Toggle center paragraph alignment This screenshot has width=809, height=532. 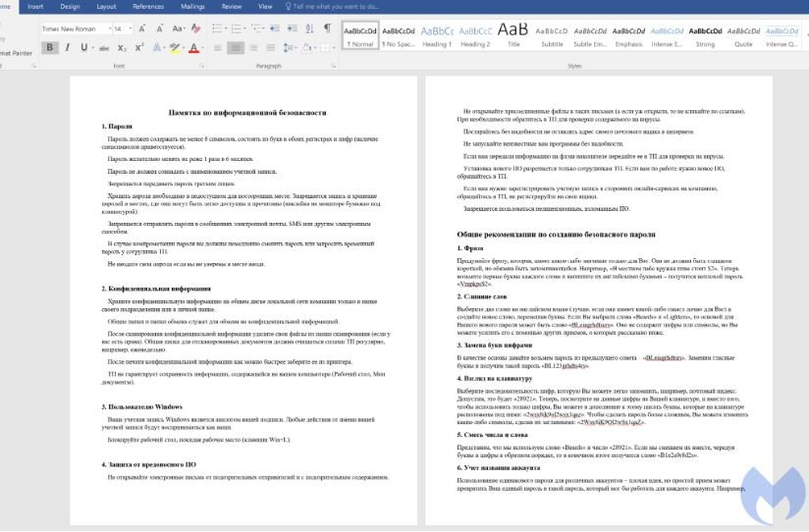(x=236, y=48)
